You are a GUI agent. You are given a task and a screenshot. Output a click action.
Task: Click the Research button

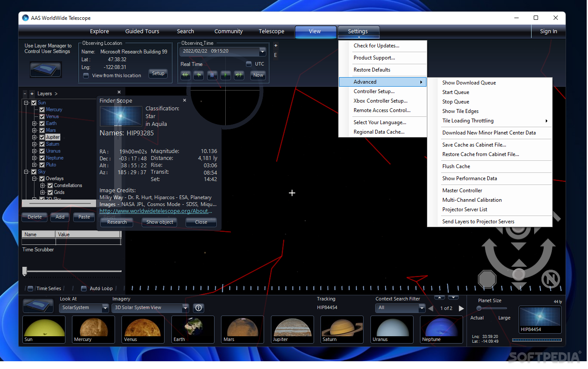coord(117,222)
